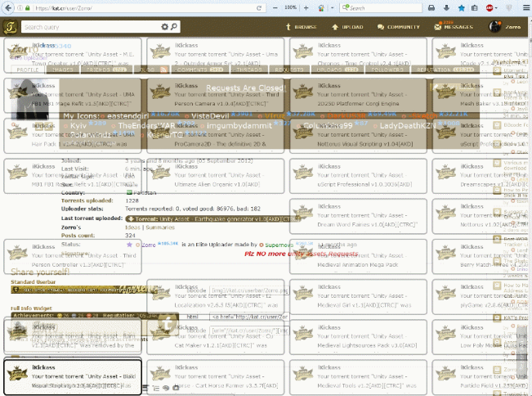Screen dimensions: 532x396
Task: Open imgumbydammit user link
Action: 239,126
